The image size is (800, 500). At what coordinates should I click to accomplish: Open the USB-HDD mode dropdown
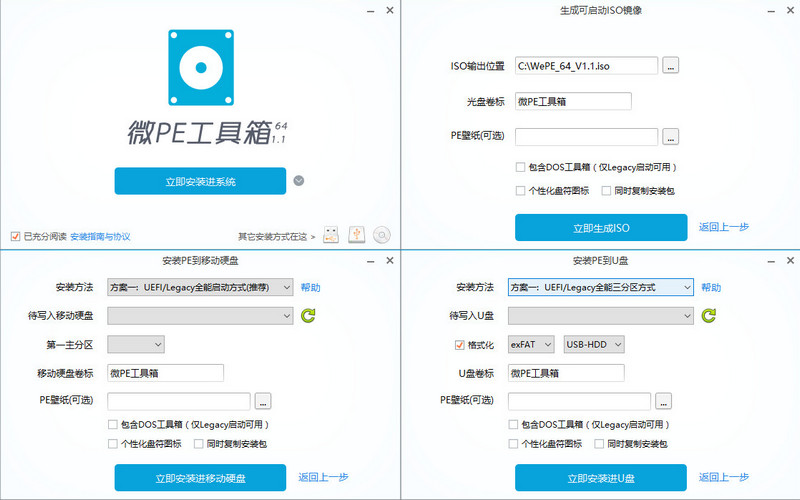click(594, 345)
